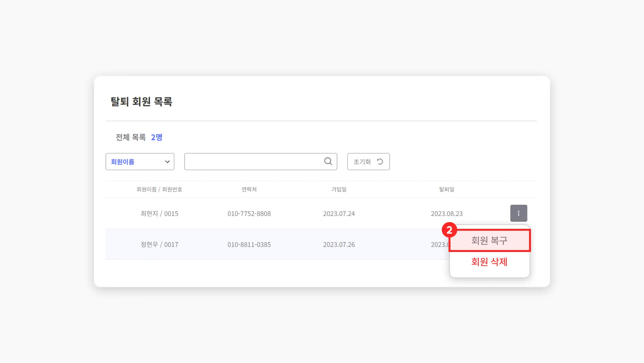Choose 회원 삭제 in the popup menu
Image resolution: width=644 pixels, height=363 pixels.
point(489,262)
